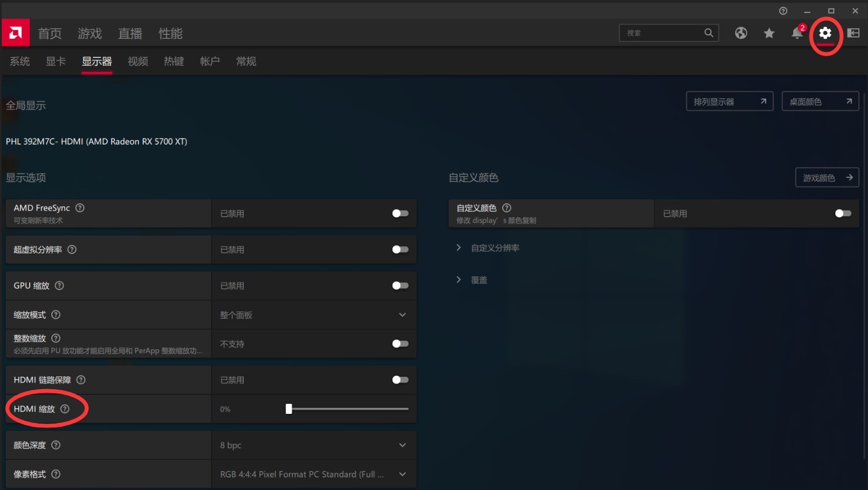Click PHL 392M7C- HDMI display name
The width and height of the screenshot is (868, 490).
tap(96, 141)
